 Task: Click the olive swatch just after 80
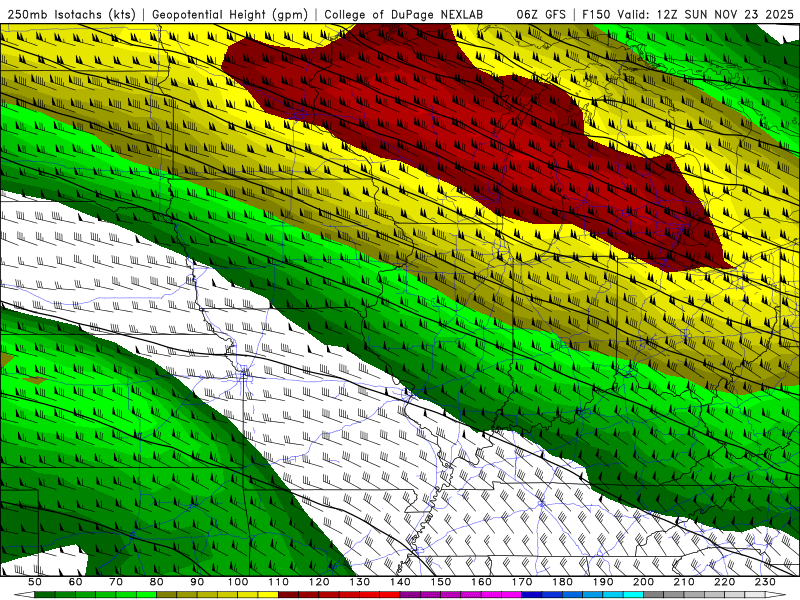(x=166, y=594)
